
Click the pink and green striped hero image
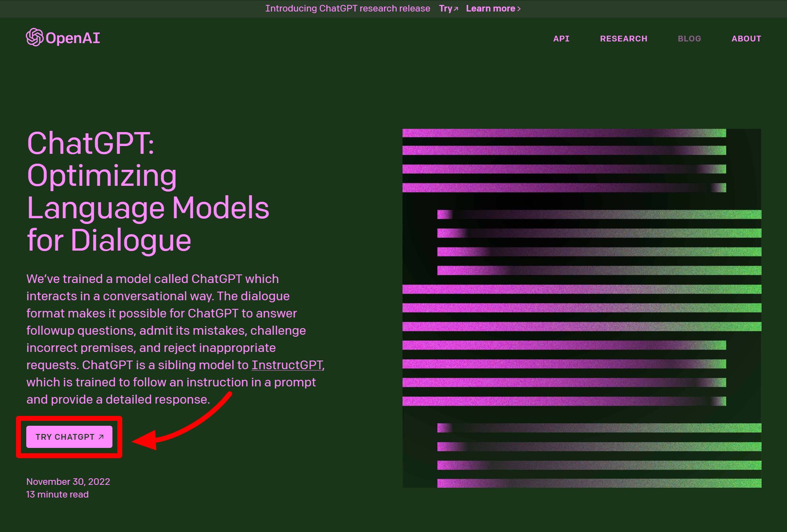581,308
